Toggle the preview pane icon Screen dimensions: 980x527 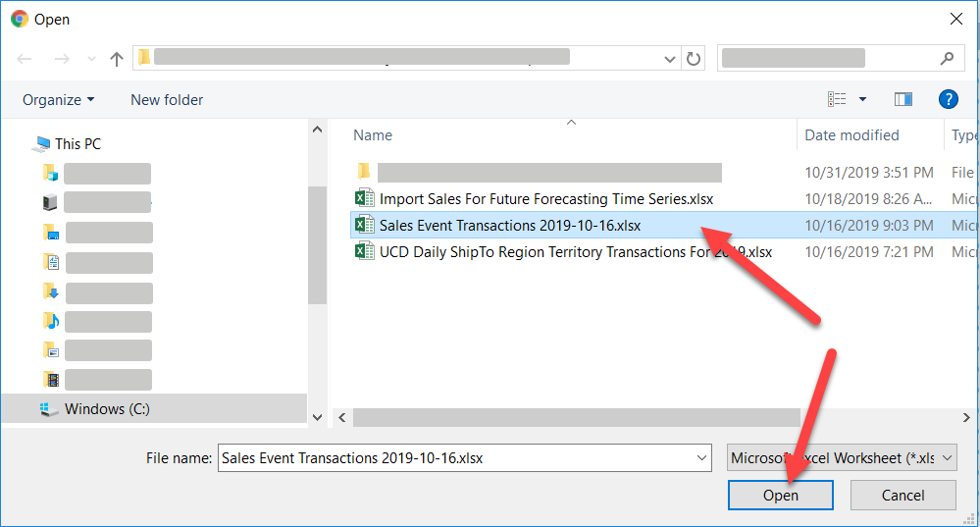tap(903, 99)
